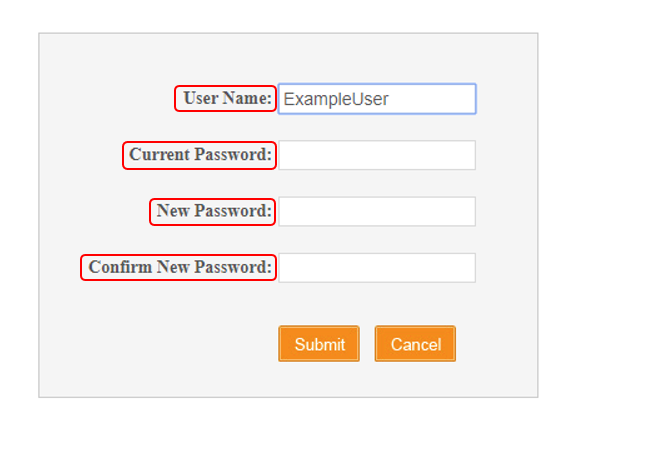
Task: Click the Confirm New Password label
Action: click(180, 267)
